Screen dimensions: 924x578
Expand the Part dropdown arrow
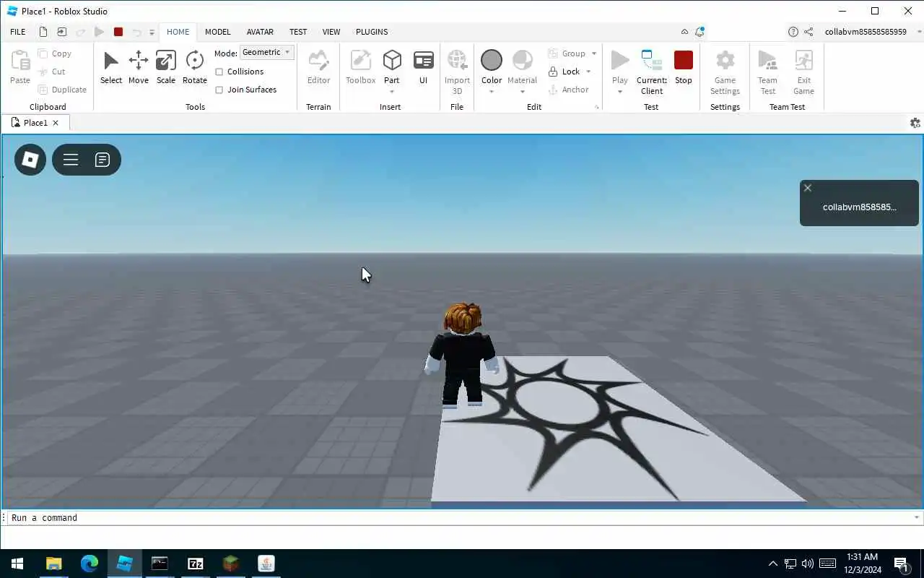[392, 92]
